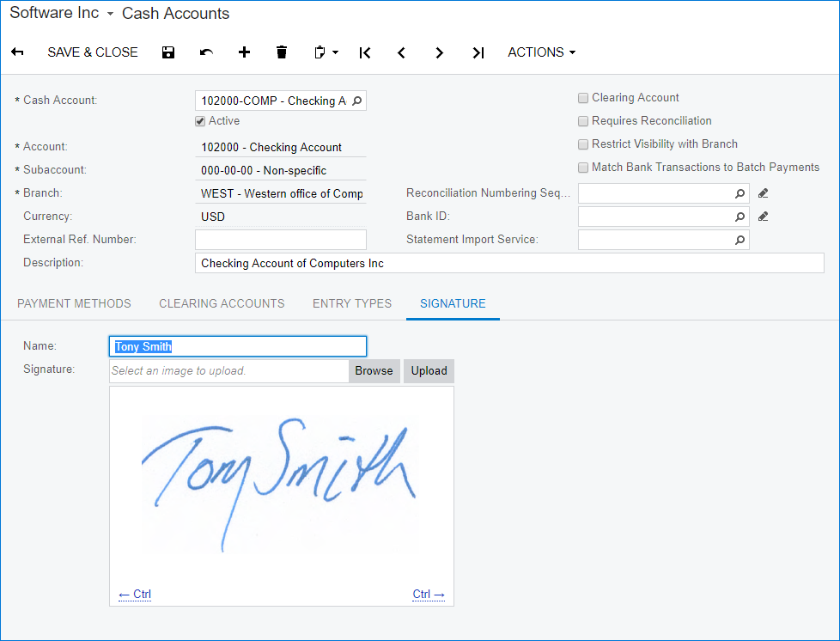Edit the Reconciliation Numbering Sequence with pencil icon
Image resolution: width=840 pixels, height=641 pixels.
764,193
